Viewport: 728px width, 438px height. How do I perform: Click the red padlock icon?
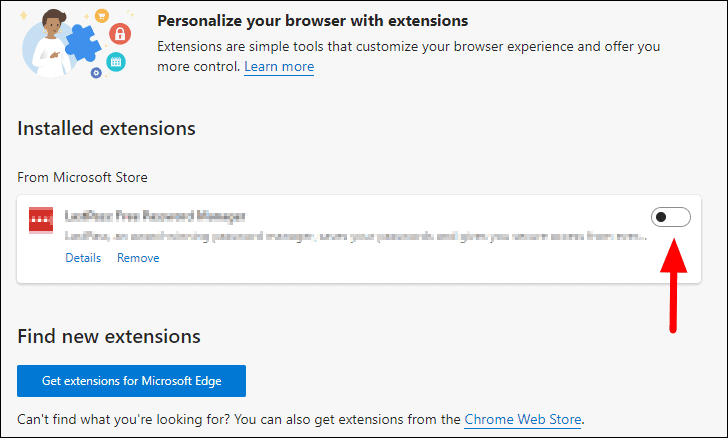pos(118,33)
